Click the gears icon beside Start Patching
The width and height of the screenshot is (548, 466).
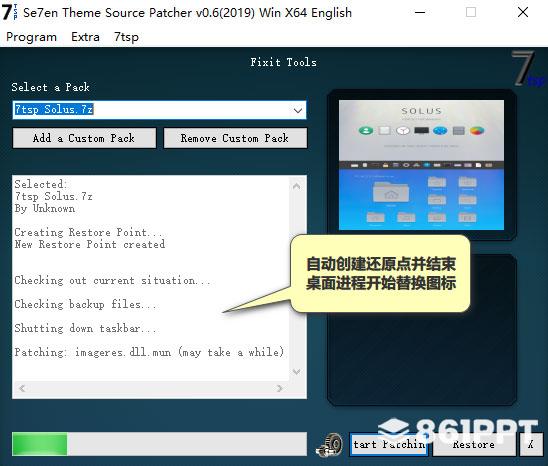330,444
